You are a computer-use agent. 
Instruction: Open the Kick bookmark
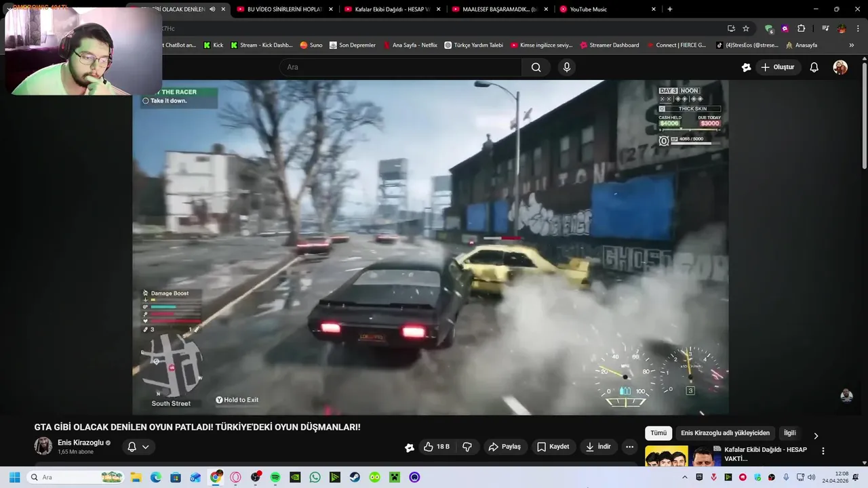point(213,45)
